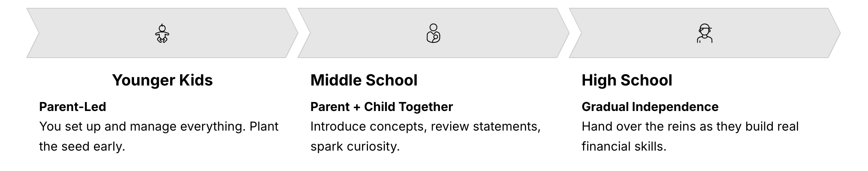Click the Parent-Led subheading
The image size is (868, 171).
(72, 107)
